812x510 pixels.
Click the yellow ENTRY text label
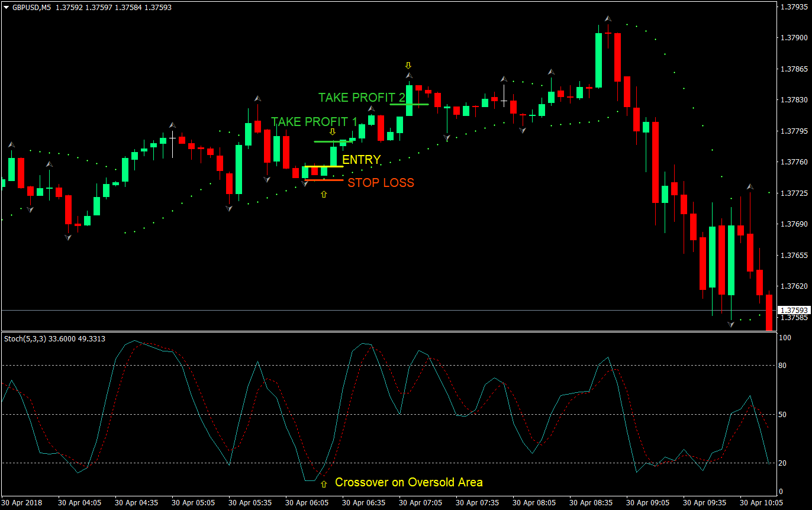pos(361,160)
